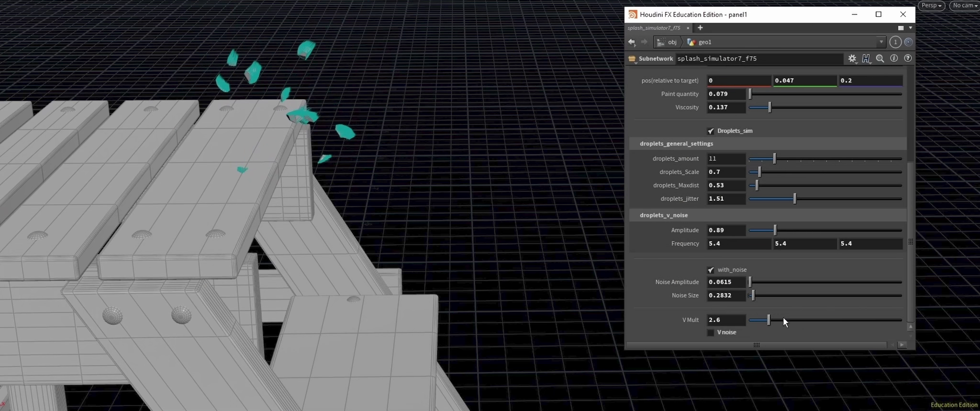Screen dimensions: 980x411
Task: Uncheck the Droplets_sim checkbox
Action: click(711, 131)
